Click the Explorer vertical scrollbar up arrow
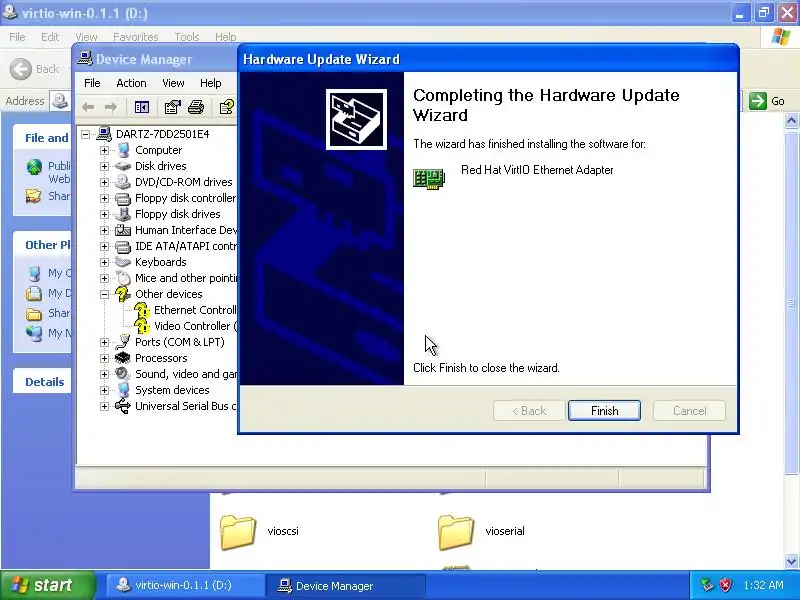This screenshot has width=800, height=600. [x=791, y=121]
